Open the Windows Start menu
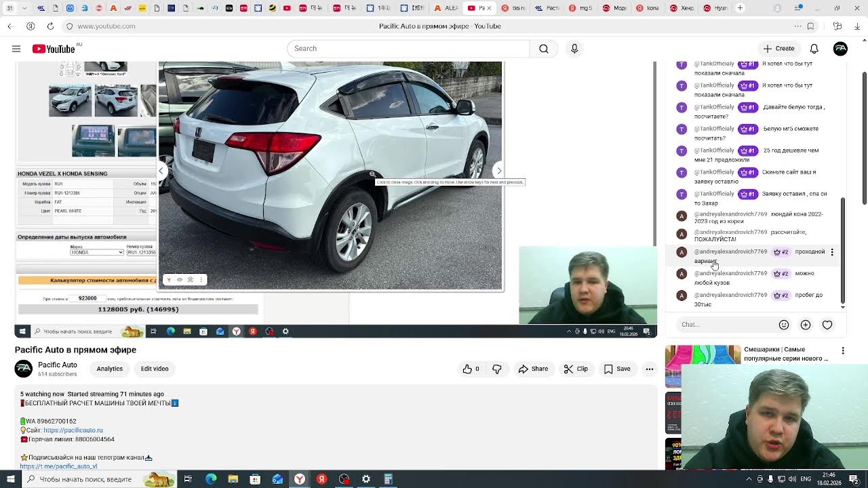The image size is (868, 488). tap(12, 479)
